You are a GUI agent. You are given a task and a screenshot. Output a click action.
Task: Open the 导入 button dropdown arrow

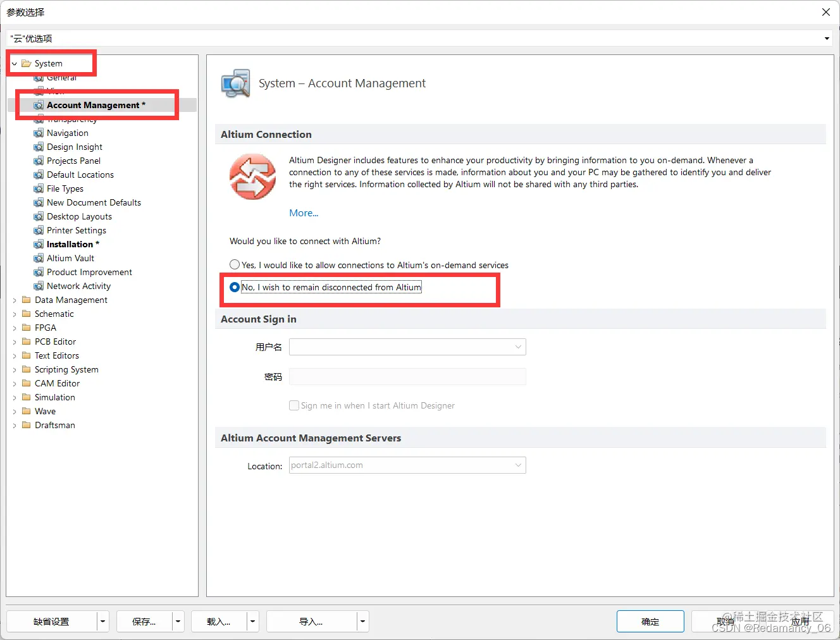tap(362, 622)
